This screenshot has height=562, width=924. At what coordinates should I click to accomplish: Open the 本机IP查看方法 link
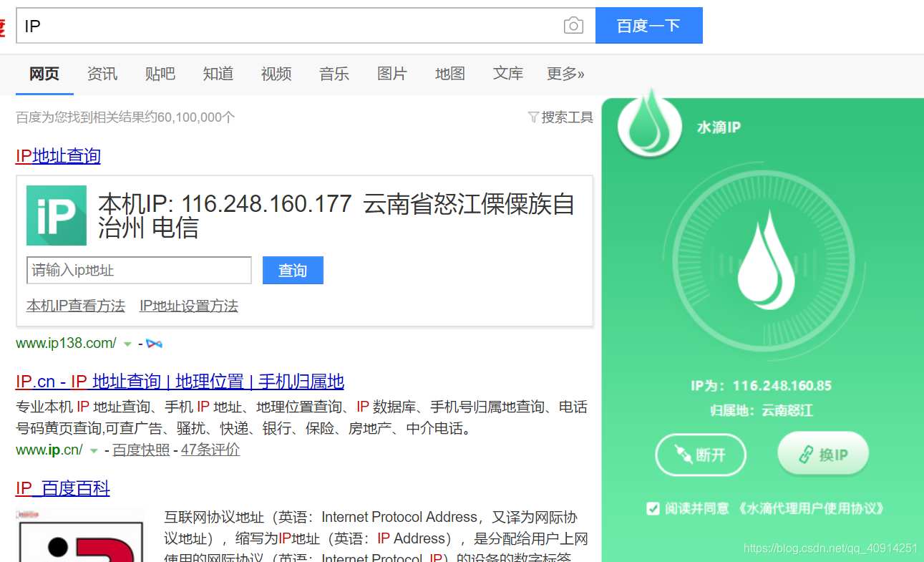point(76,306)
